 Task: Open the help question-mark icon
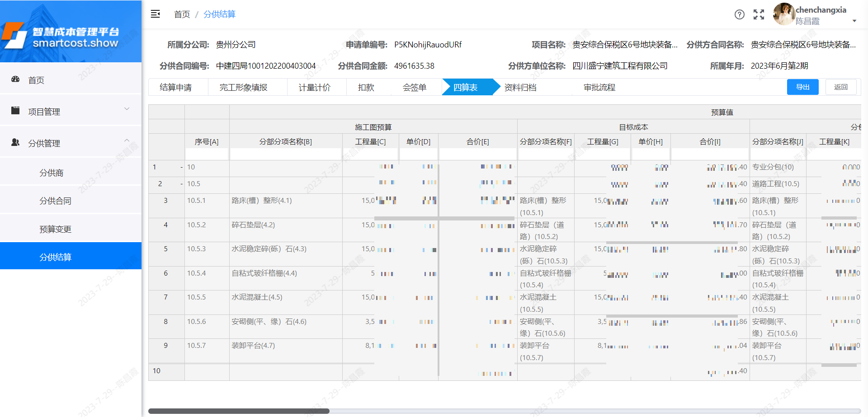(x=740, y=14)
